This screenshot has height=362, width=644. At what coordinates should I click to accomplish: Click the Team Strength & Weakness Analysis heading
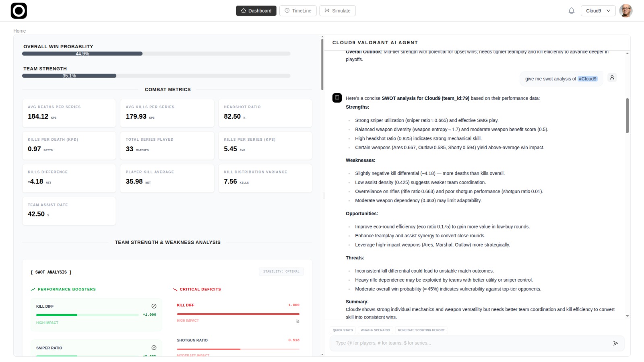pos(167,243)
